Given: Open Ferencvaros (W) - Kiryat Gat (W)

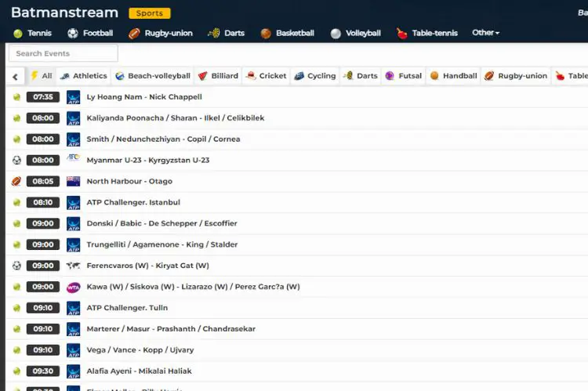Looking at the screenshot, I should pos(147,266).
